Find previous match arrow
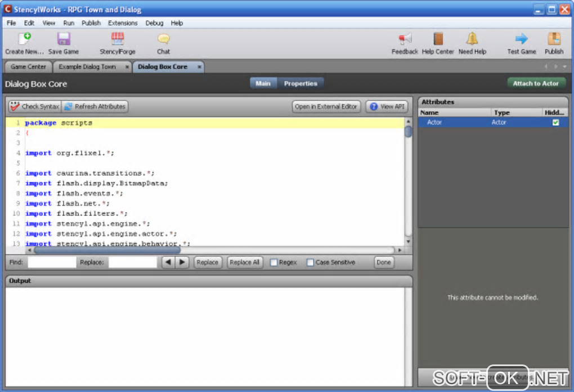The height and width of the screenshot is (392, 574). [168, 262]
